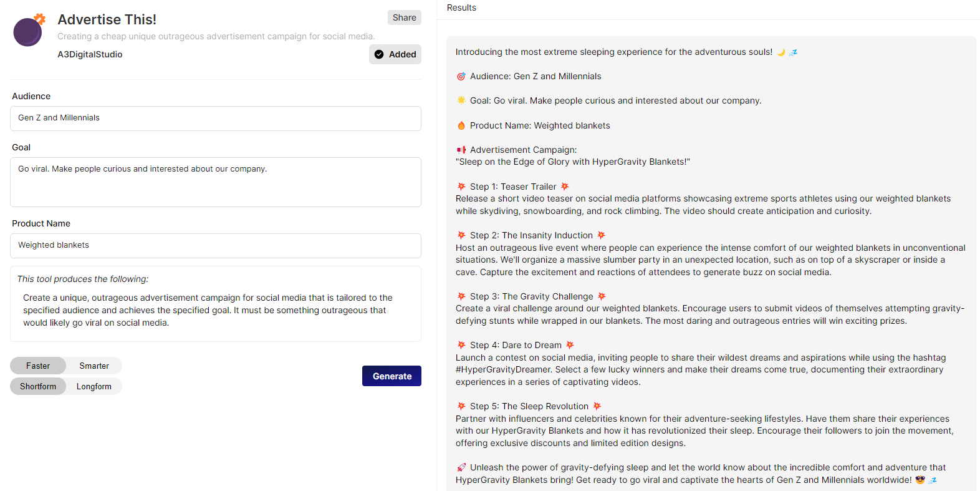Select the Results tab heading
The width and height of the screenshot is (980, 491).
(x=461, y=7)
